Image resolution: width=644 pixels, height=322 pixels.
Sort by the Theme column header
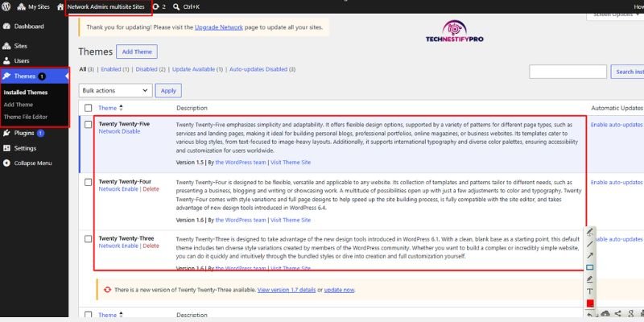(x=107, y=108)
